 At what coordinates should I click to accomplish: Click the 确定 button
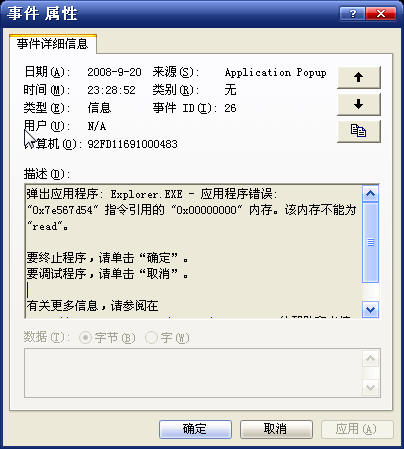(195, 429)
